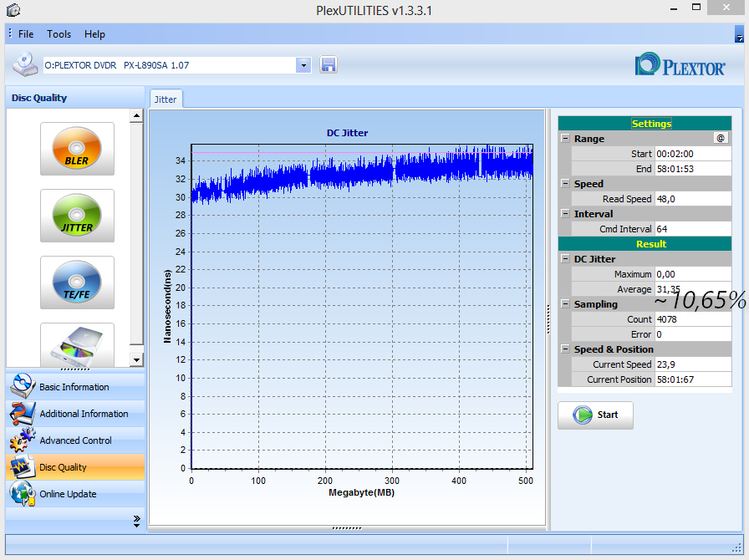Screen dimensions: 749x560
Task: Collapse the Range settings group
Action: (x=565, y=139)
